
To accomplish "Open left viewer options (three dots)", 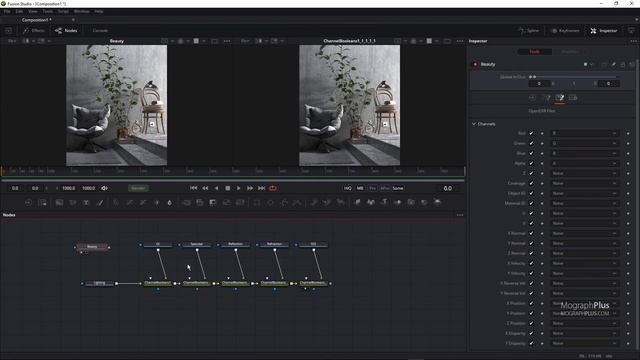I will point(227,41).
